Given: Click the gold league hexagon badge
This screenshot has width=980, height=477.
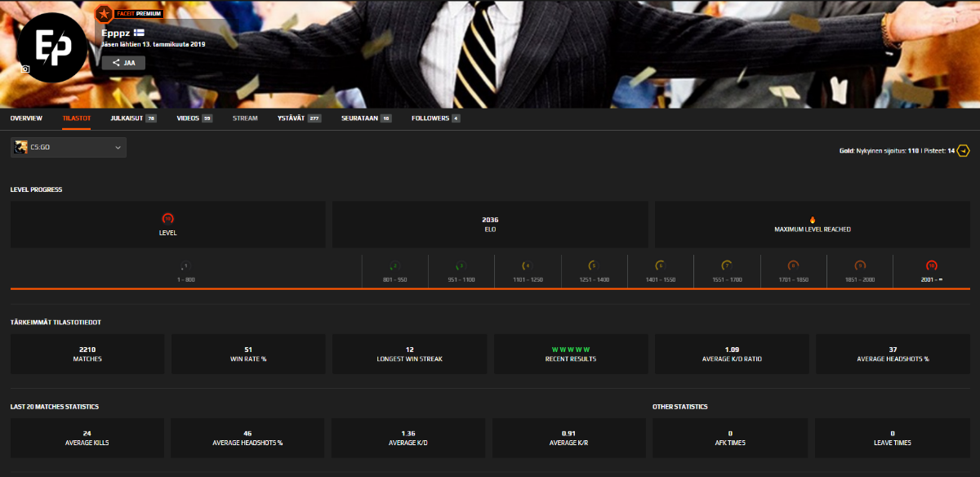Looking at the screenshot, I should pyautogui.click(x=964, y=150).
